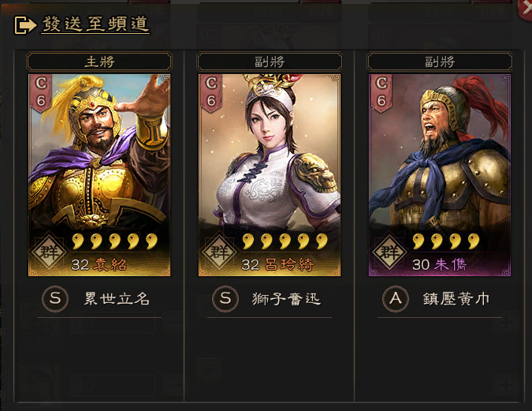Click the C6 cost badge on 朱儁's card
Screen dimensions: 532x411
tap(381, 92)
